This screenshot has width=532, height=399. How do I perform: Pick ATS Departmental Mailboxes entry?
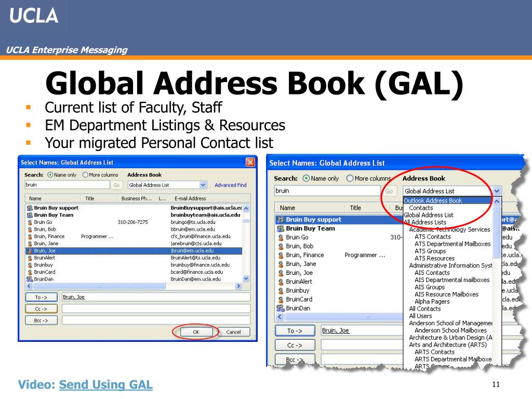point(453,244)
